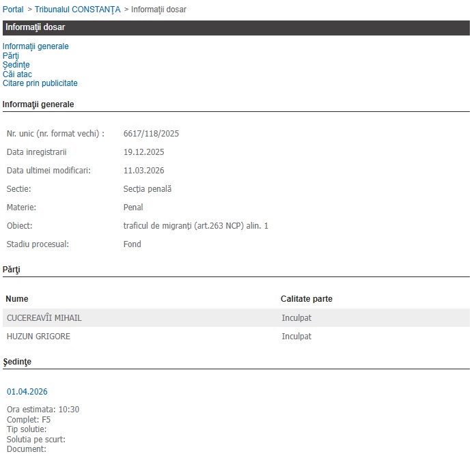Image resolution: width=476 pixels, height=456 pixels.
Task: Jump to Informații generale via the top navigation link
Action: (x=36, y=46)
